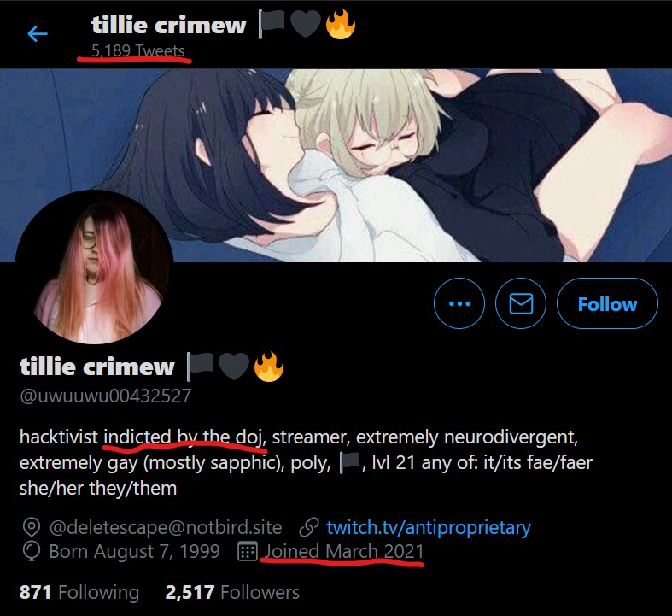Click the @uwuuwu00432527 handle text

(x=105, y=396)
